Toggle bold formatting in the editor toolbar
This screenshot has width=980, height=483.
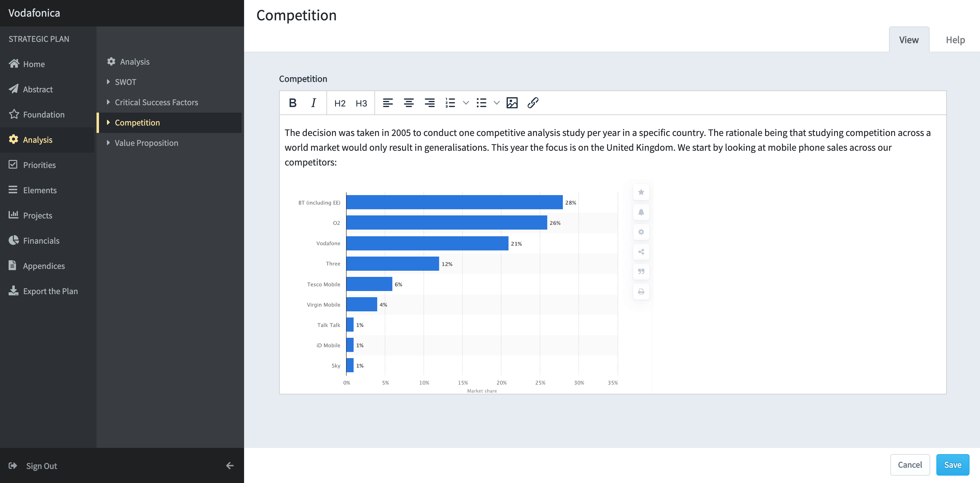click(293, 103)
